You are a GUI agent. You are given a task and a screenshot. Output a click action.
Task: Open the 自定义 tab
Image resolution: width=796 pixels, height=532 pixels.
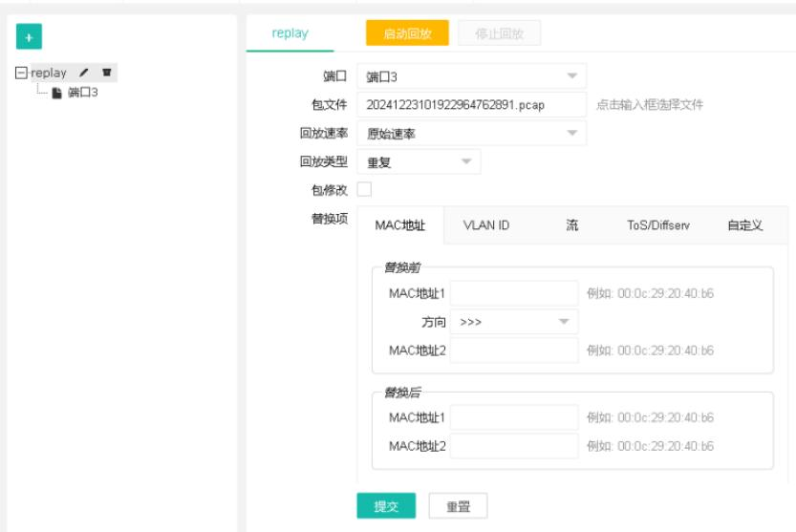click(x=744, y=225)
